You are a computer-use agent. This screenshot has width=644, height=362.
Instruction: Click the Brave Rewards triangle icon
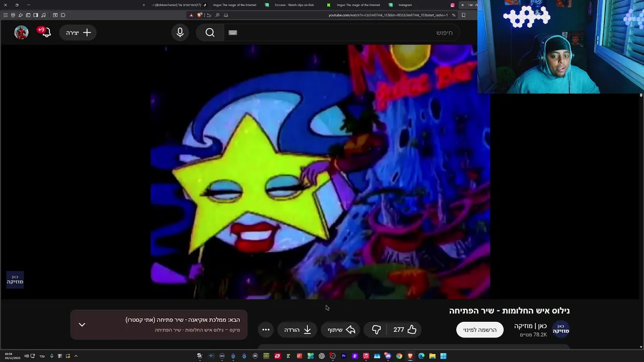pyautogui.click(x=191, y=15)
